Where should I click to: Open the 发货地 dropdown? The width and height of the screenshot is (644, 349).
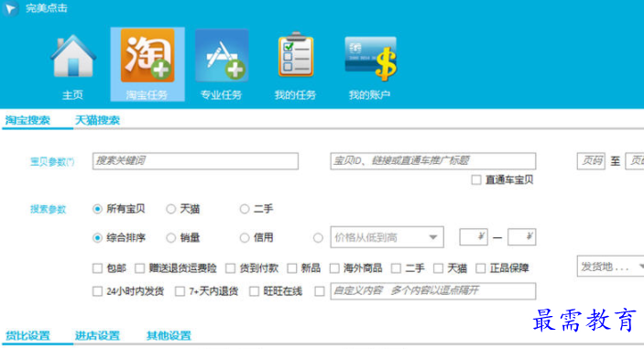610,267
